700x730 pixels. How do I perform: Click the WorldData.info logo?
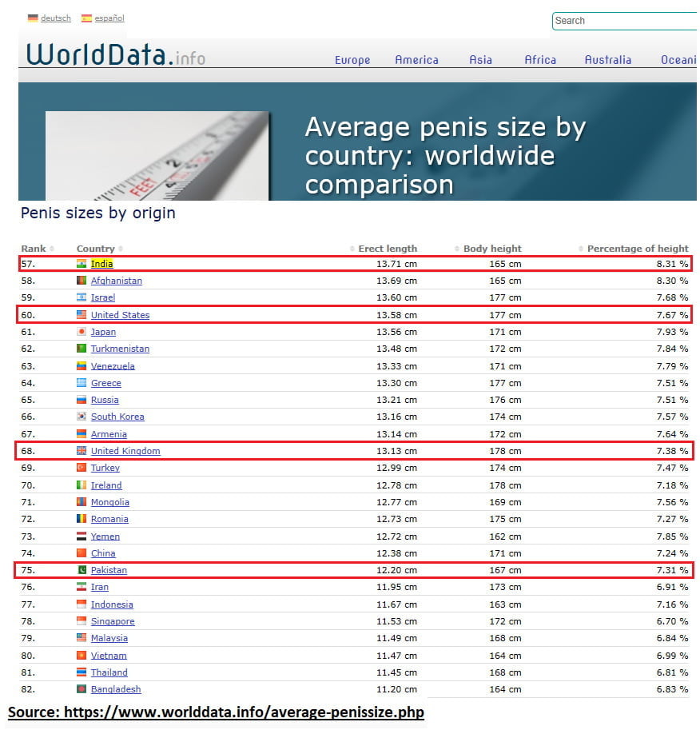(x=116, y=54)
